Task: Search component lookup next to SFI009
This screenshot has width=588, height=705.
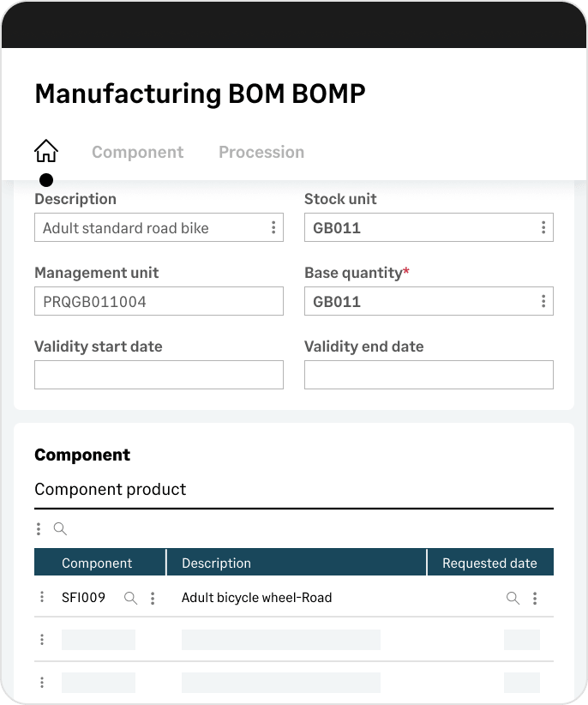Action: click(x=131, y=598)
